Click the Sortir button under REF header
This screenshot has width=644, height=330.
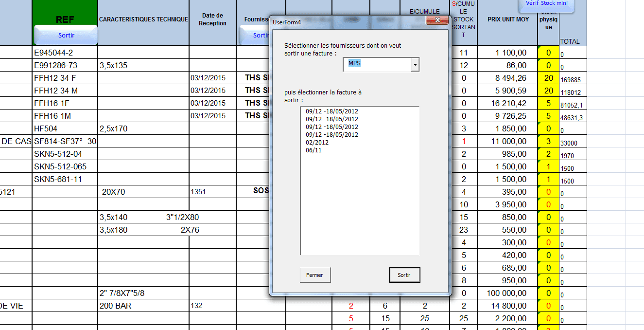coord(66,36)
